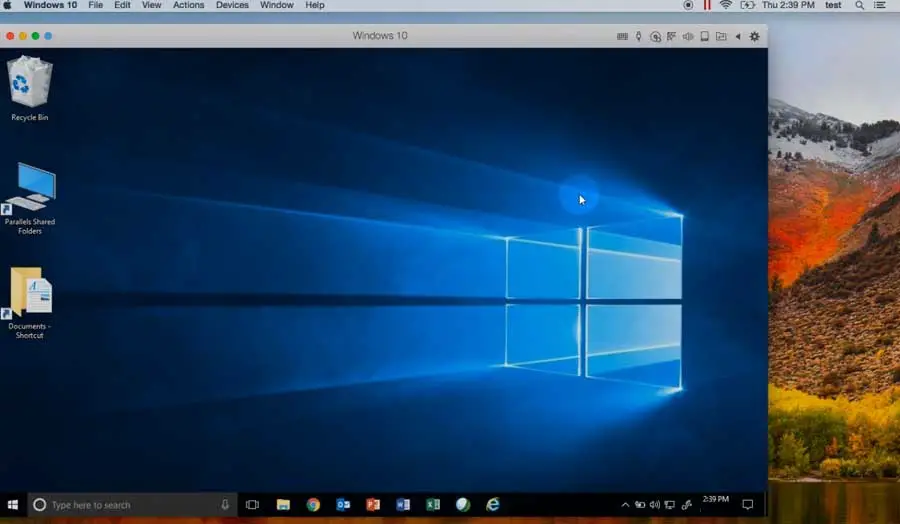Open the Recycle Bin desktop icon
Viewport: 900px width, 524px height.
pyautogui.click(x=29, y=88)
